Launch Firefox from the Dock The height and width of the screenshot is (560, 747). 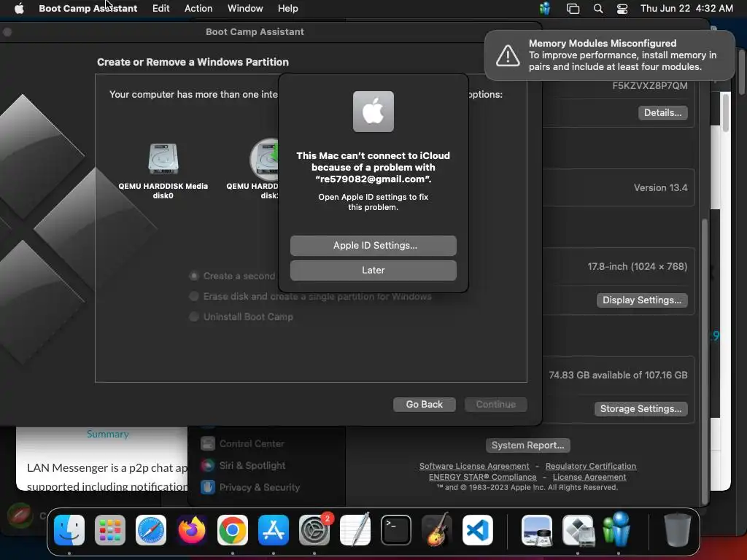pos(192,530)
